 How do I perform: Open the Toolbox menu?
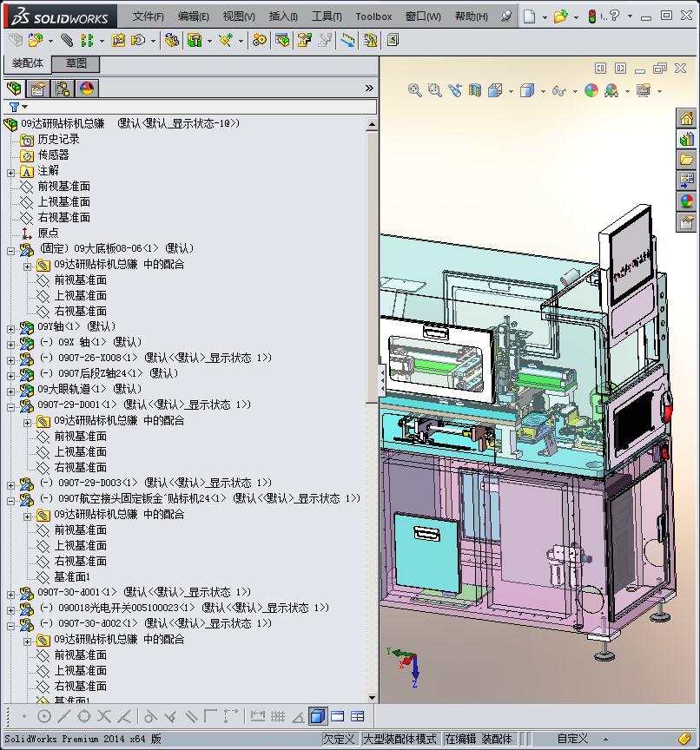(x=373, y=16)
